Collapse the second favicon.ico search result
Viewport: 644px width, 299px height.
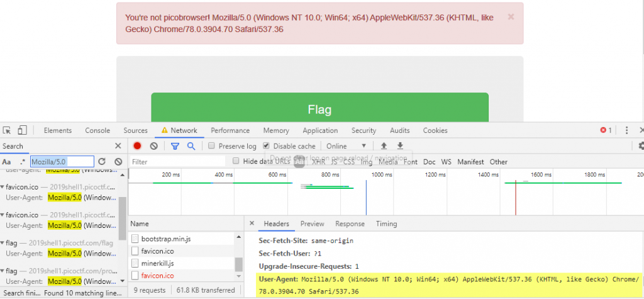(3, 215)
